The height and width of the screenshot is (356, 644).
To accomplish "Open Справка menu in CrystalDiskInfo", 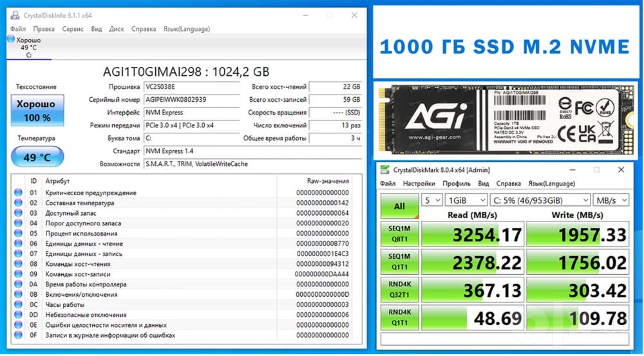I will [144, 29].
